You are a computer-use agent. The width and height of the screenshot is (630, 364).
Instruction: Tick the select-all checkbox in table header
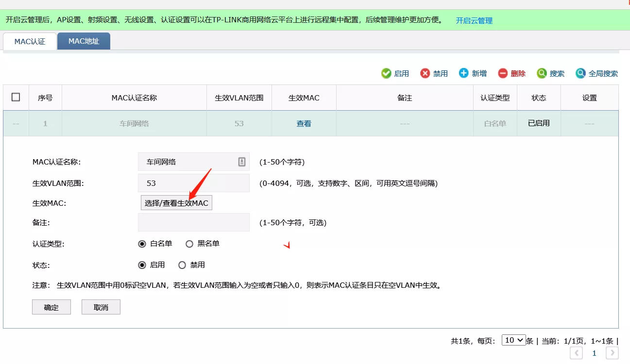coord(16,97)
